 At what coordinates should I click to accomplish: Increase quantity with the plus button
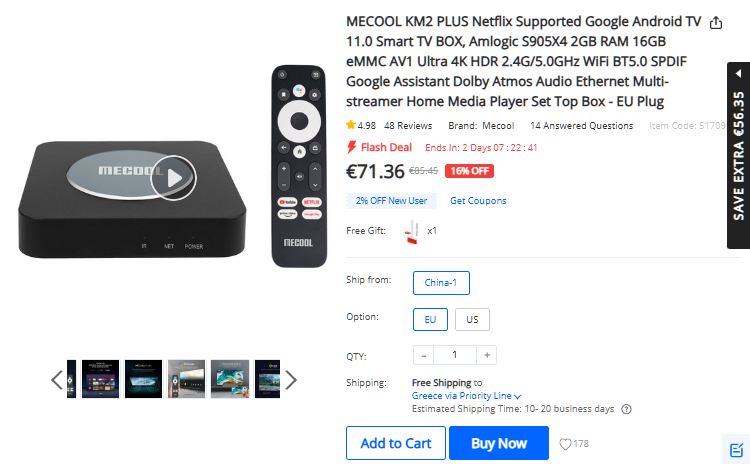click(486, 355)
